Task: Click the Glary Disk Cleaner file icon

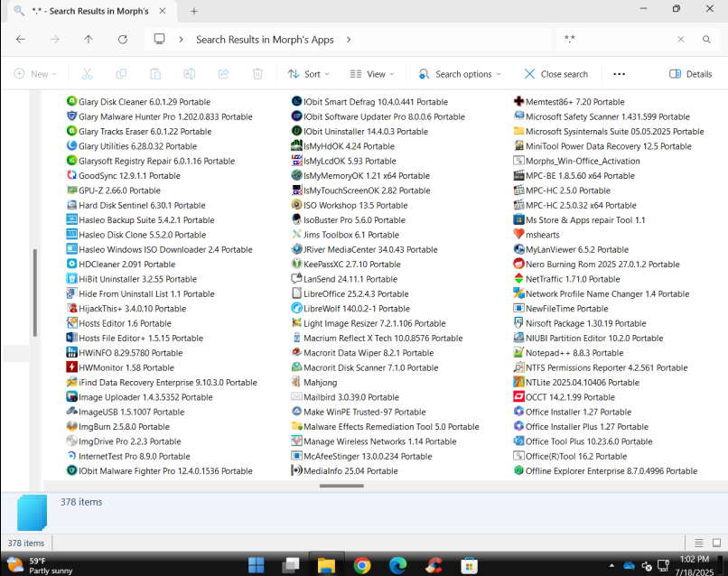Action: (x=71, y=101)
